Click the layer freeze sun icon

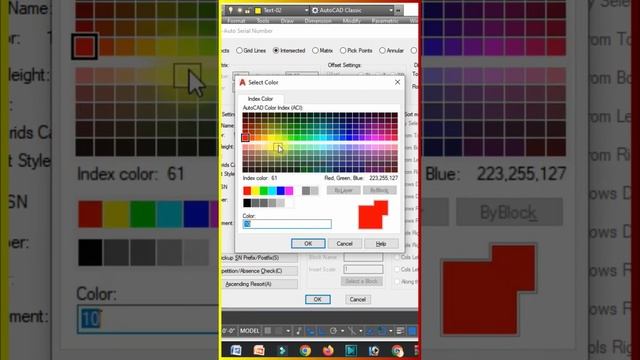tap(240, 10)
